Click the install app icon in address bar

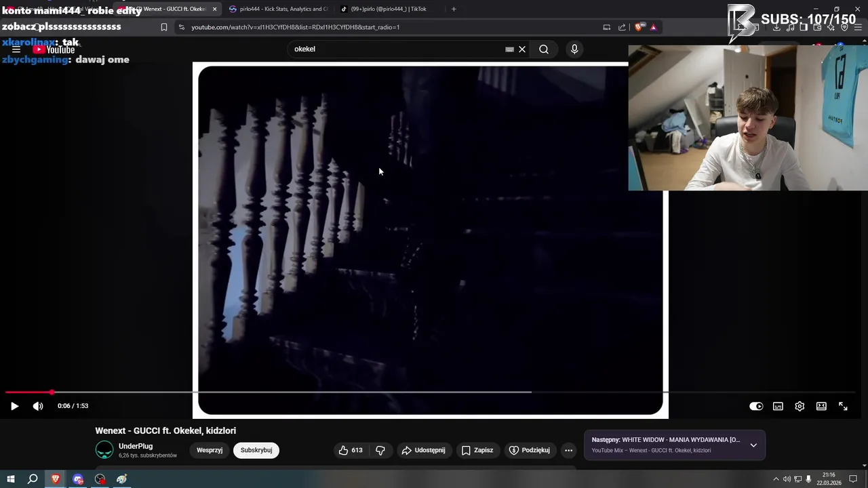click(606, 27)
